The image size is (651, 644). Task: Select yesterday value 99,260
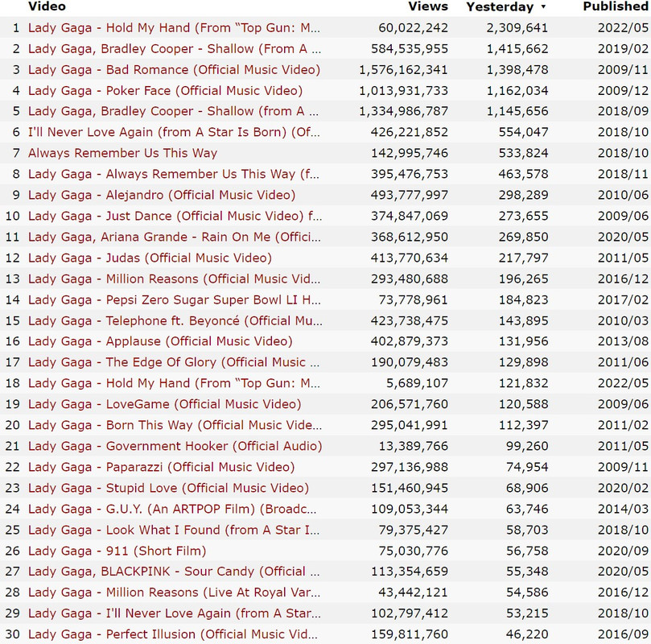click(x=527, y=446)
